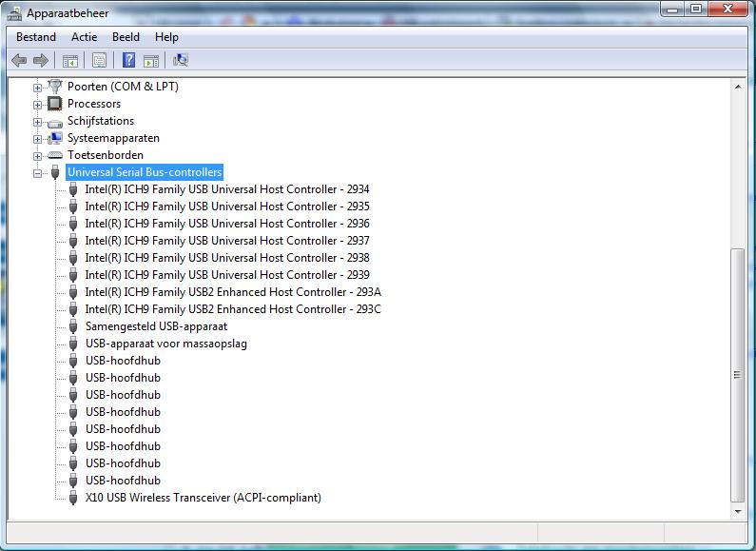
Task: Expand the Toetsenborden node
Action: click(x=37, y=156)
